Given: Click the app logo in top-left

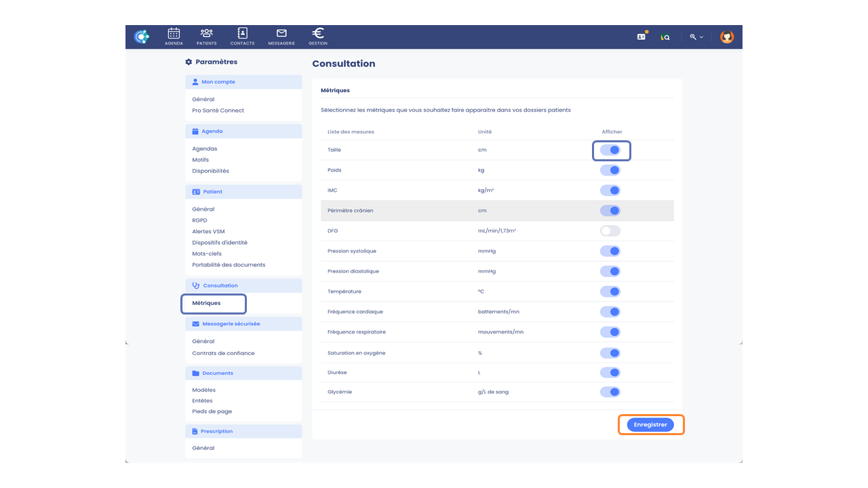Looking at the screenshot, I should pyautogui.click(x=141, y=37).
